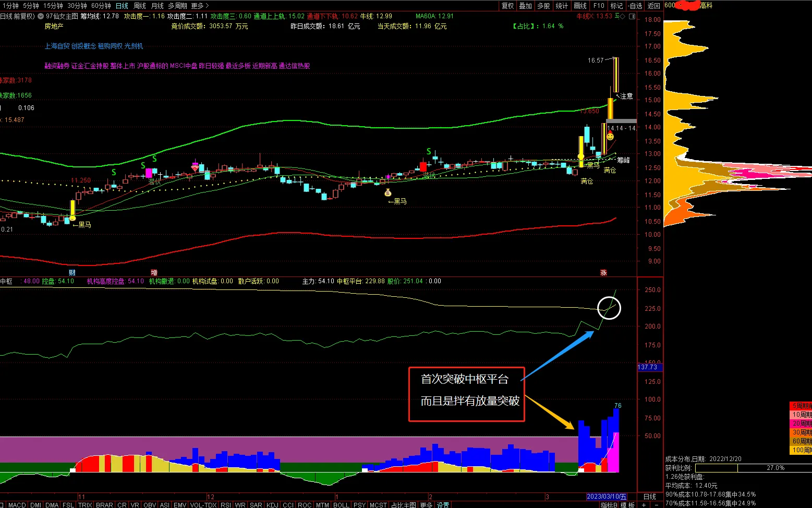Image resolution: width=812 pixels, height=508 pixels.
Task: Select the 5周期前 cost color swatch
Action: 801,406
